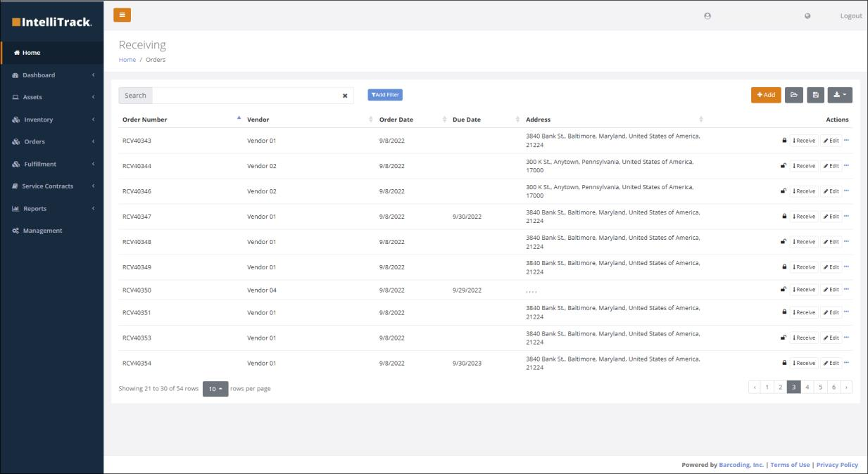Image resolution: width=868 pixels, height=474 pixels.
Task: Toggle the orange hamburger sidebar button
Action: pos(122,15)
